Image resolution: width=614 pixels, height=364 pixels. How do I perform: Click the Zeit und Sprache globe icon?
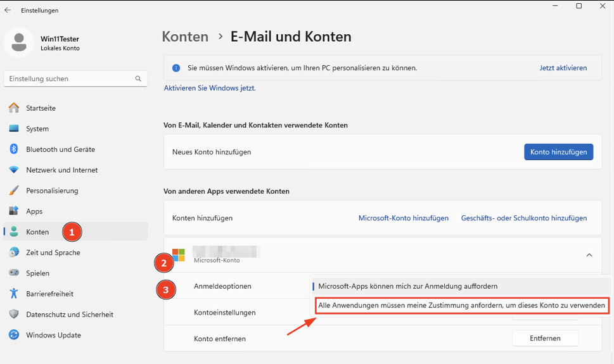coord(14,253)
